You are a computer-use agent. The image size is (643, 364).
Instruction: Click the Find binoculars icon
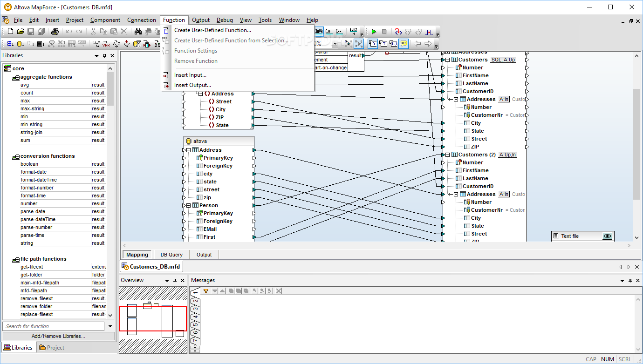click(x=138, y=32)
